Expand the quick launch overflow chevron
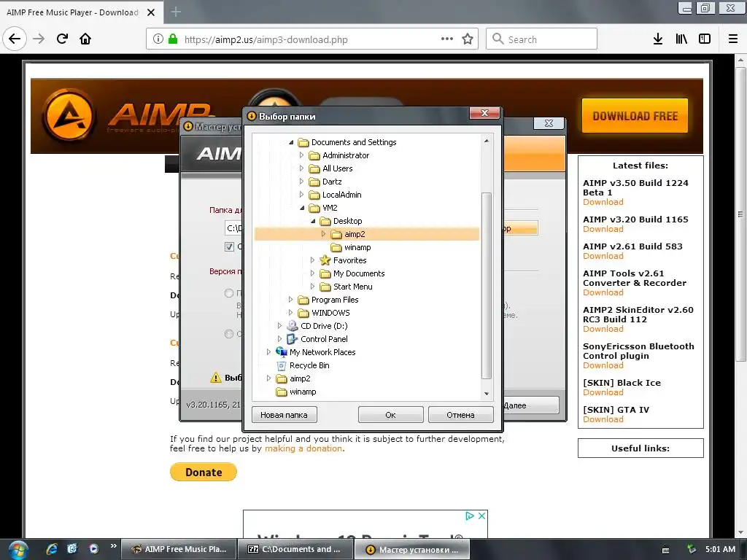747x560 pixels. click(x=113, y=545)
